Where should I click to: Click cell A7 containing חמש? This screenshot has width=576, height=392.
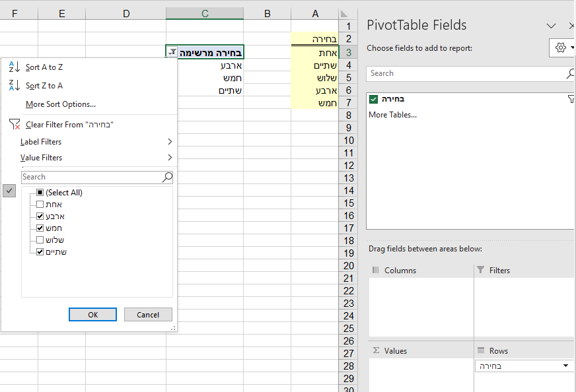[x=315, y=103]
